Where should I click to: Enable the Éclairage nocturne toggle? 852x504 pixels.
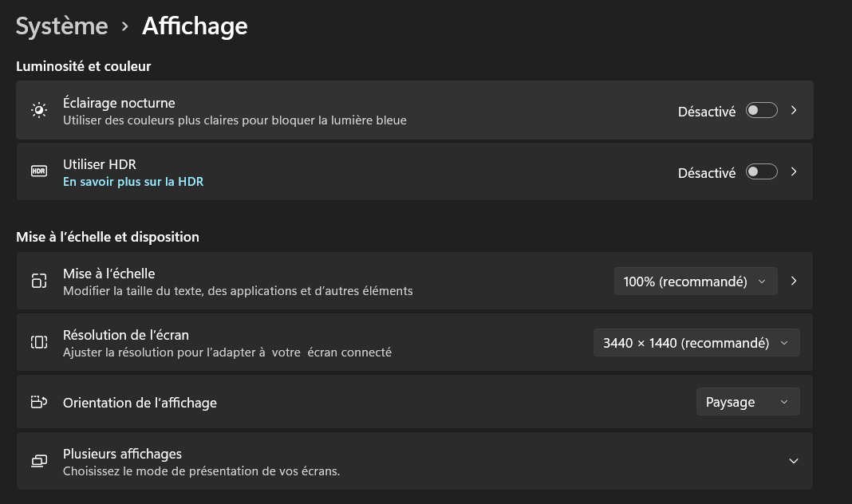(x=761, y=111)
